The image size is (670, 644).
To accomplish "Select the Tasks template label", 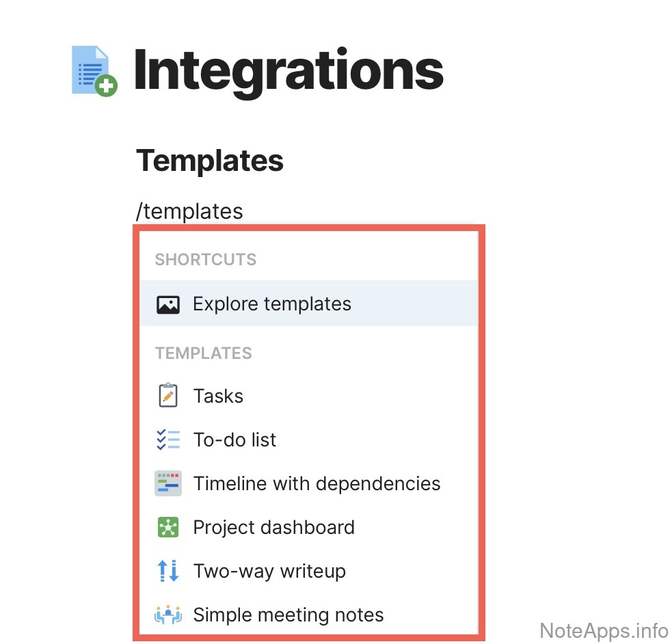I will click(218, 396).
